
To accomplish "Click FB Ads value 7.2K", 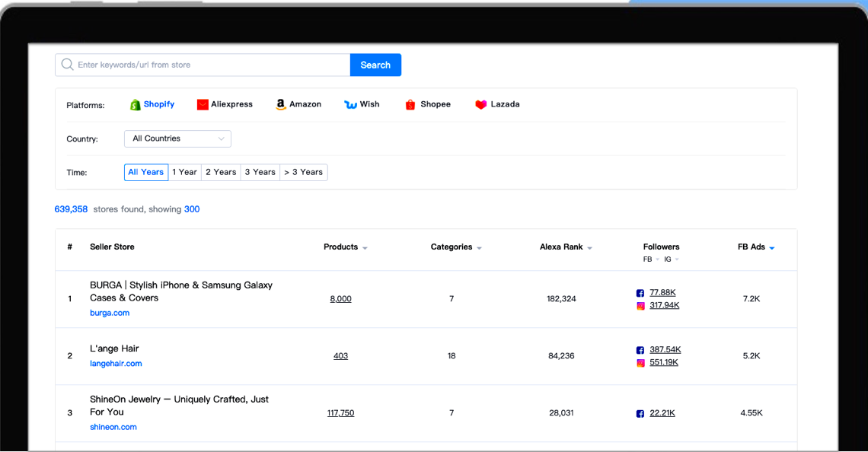I will click(x=752, y=299).
